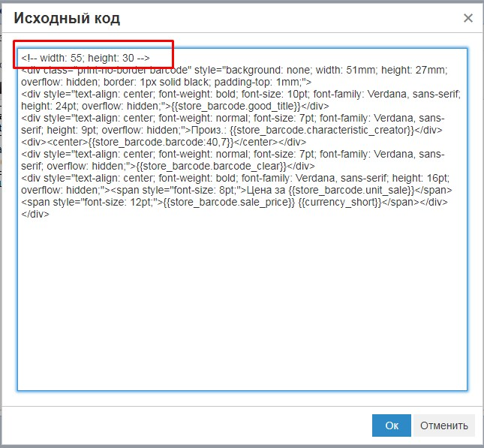Confirm changes with the Ок button
Image resolution: width=484 pixels, height=448 pixels.
tap(392, 425)
